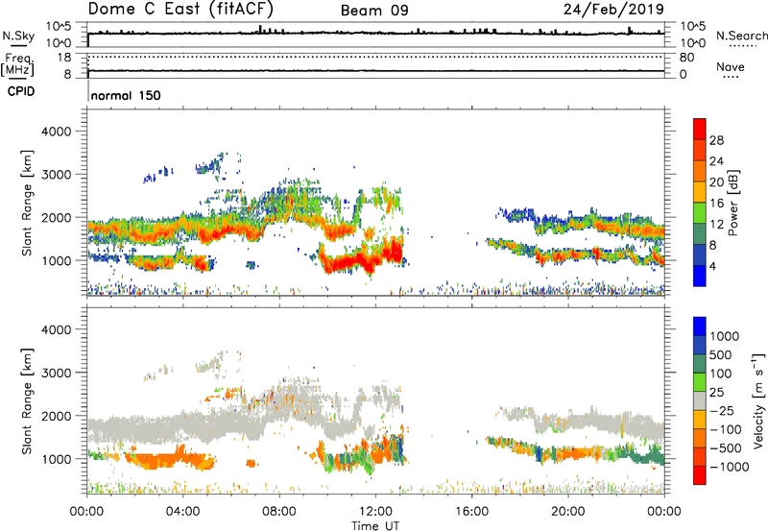Click the 'Velocity [m s⁻¹]' colorbar title
768x532 pixels.
click(758, 400)
